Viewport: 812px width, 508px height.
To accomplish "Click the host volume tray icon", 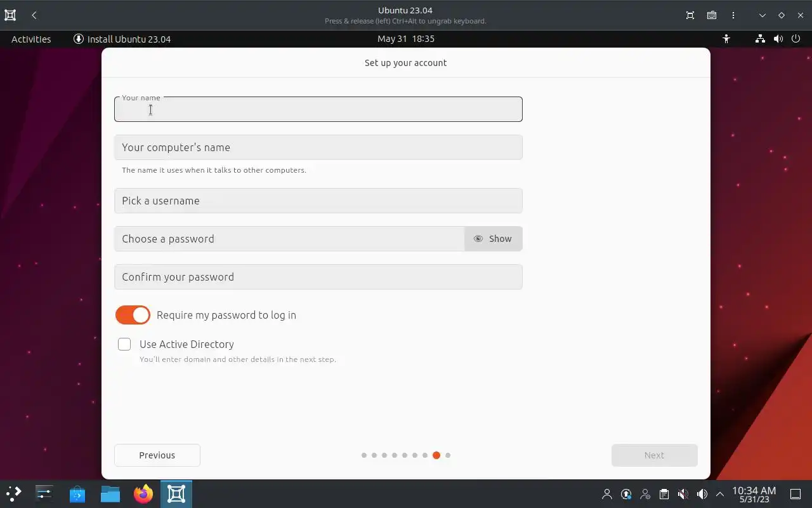I will (702, 494).
